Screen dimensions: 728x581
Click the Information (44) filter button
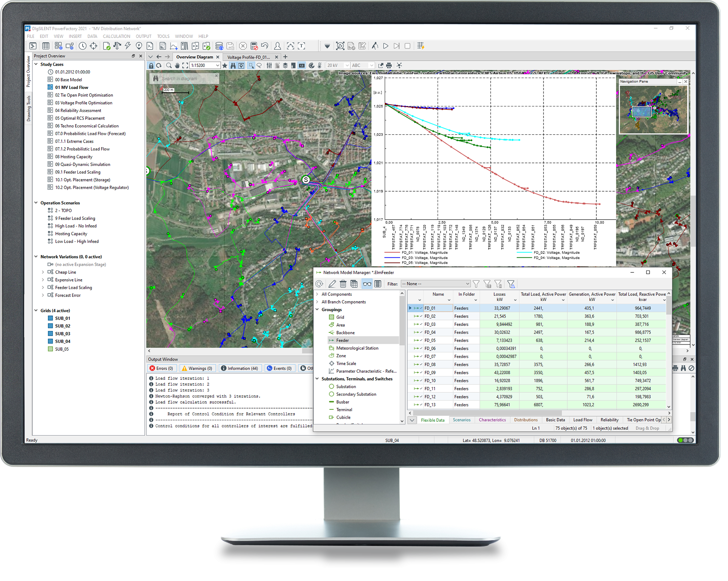pos(240,369)
